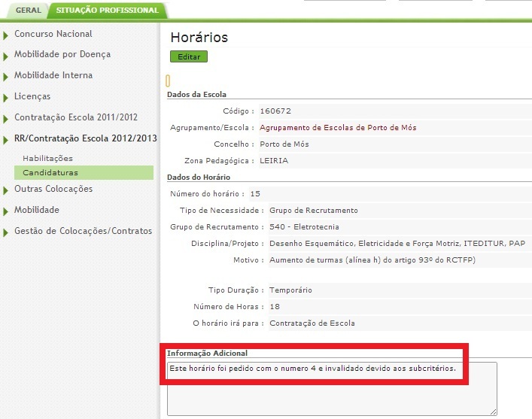The height and width of the screenshot is (419, 532).
Task: Expand the Outras Colocações arrow
Action: click(6, 190)
